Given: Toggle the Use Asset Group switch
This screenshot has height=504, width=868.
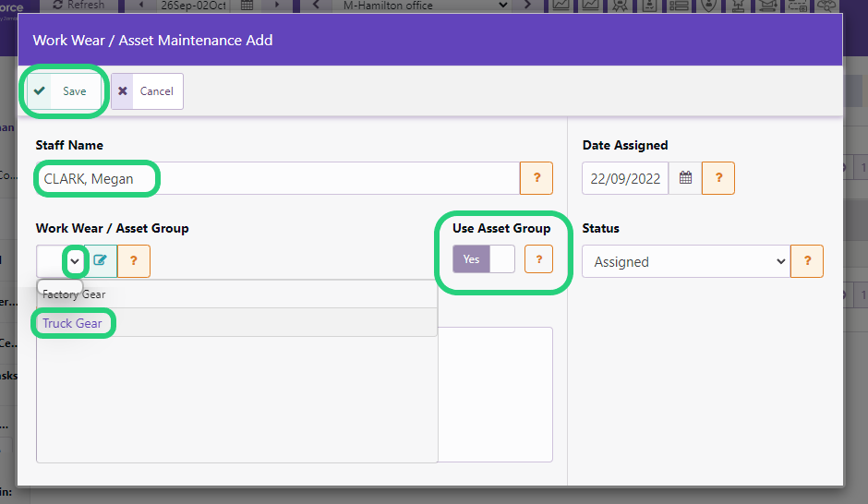Looking at the screenshot, I should 484,258.
